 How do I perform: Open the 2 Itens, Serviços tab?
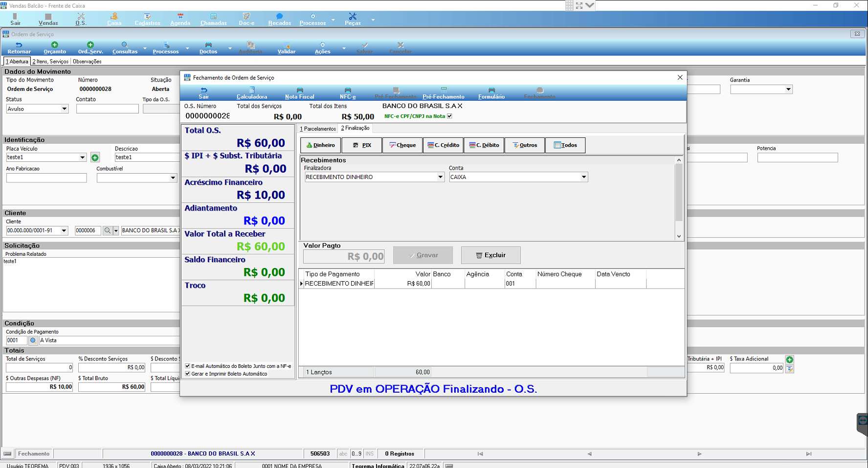(50, 62)
